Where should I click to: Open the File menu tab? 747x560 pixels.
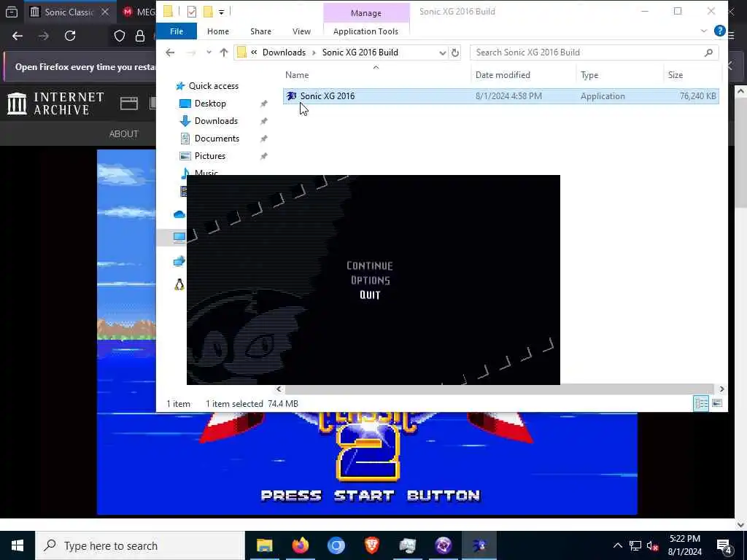coord(177,31)
